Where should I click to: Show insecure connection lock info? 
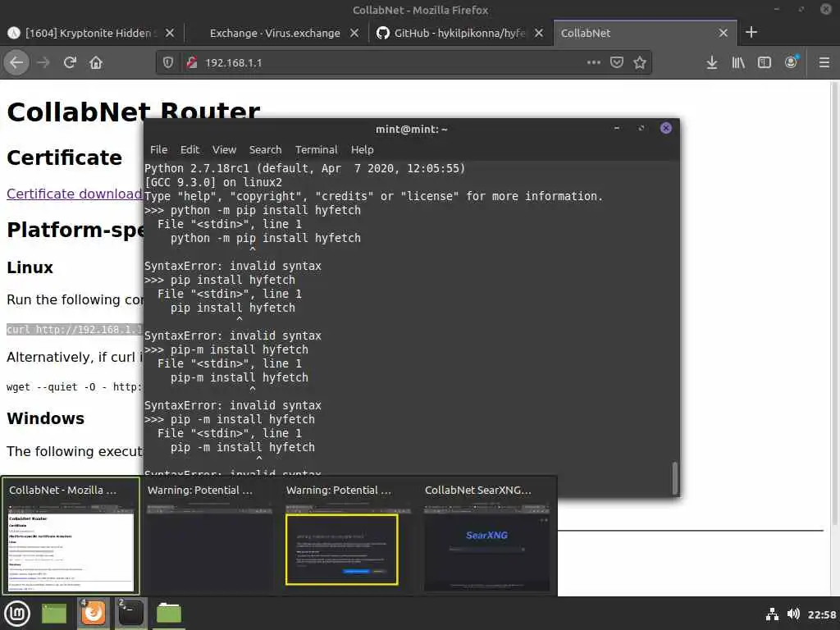click(191, 62)
